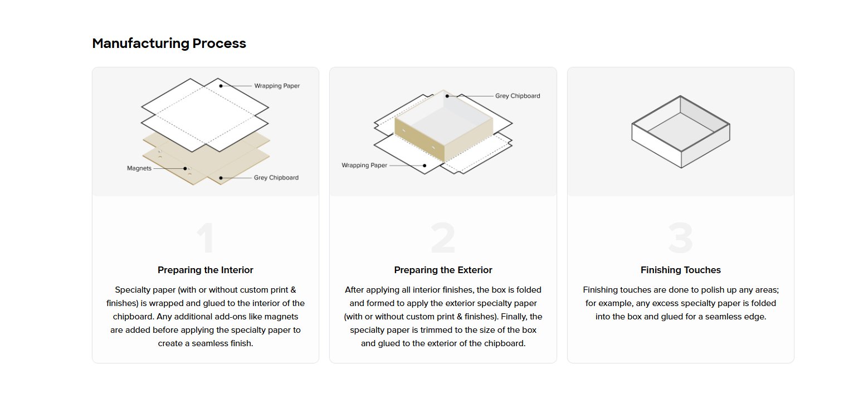The width and height of the screenshot is (868, 393).
Task: Click the Grey Chipboard label in step 2 diagram
Action: [518, 96]
